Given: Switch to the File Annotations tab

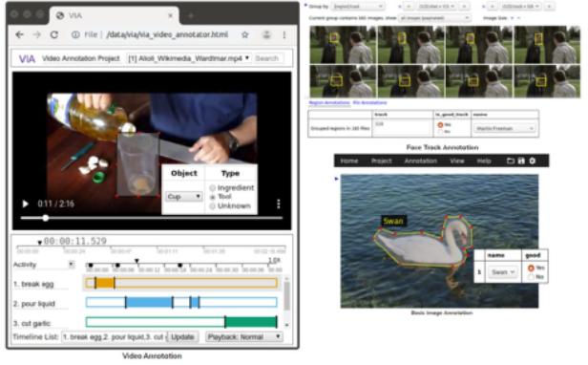Looking at the screenshot, I should (369, 102).
